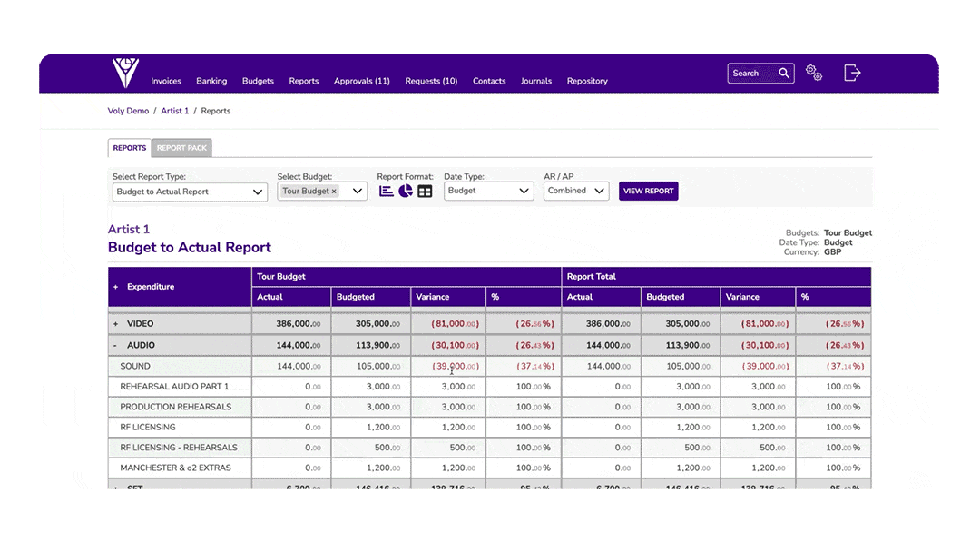Switch to REPORT PACK tab
Viewport: 980px width, 552px height.
click(x=181, y=148)
